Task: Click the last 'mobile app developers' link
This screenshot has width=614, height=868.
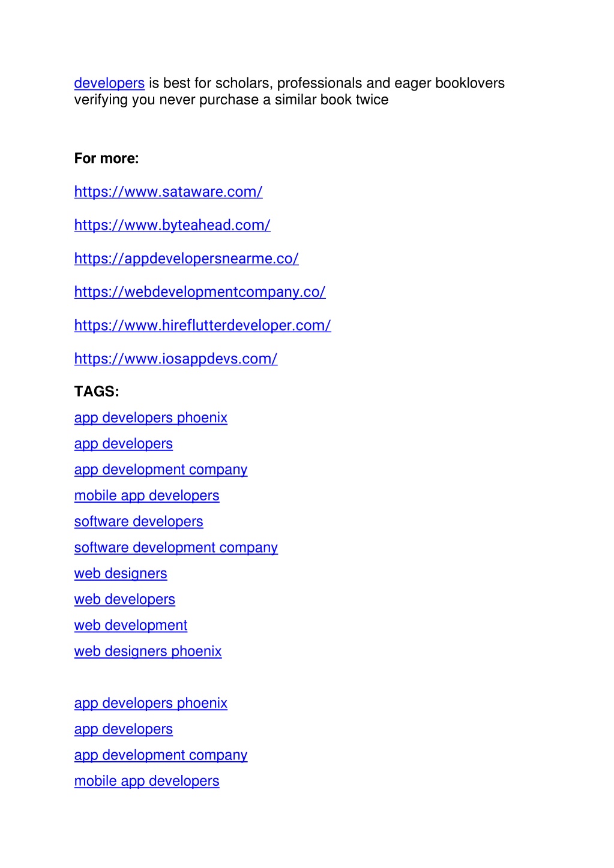Action: pos(147,781)
